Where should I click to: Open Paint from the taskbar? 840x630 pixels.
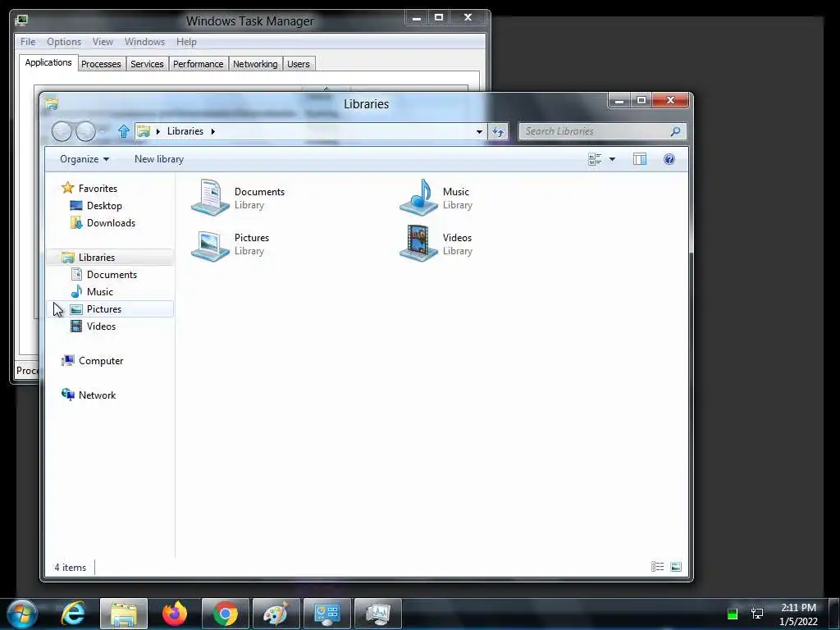point(276,614)
